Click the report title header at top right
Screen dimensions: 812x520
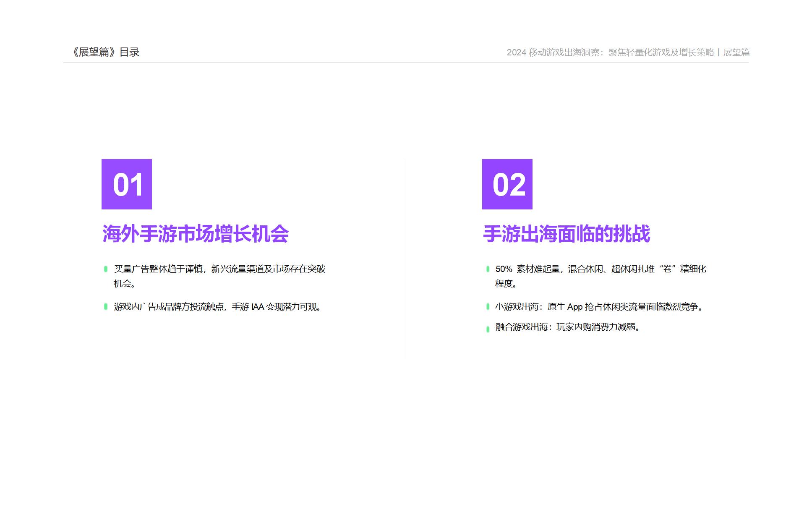pyautogui.click(x=610, y=52)
